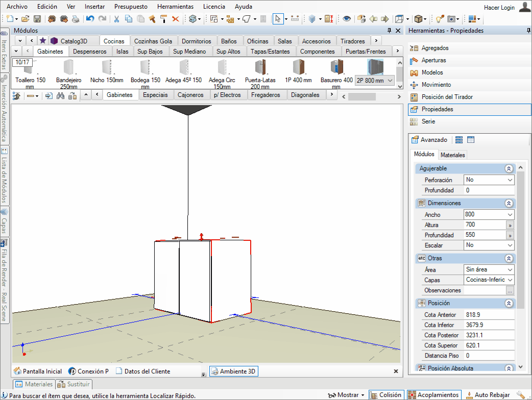Viewport: 532px width, 400px height.
Task: Delete the selection with the red X icon
Action: [x=176, y=19]
